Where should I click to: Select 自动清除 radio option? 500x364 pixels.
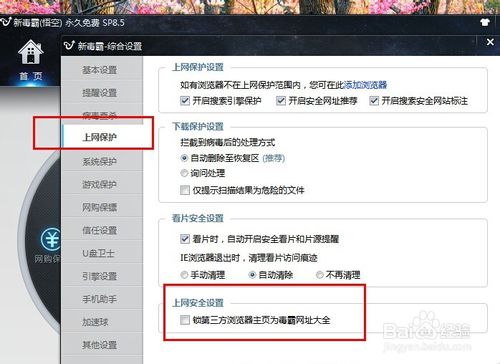(x=252, y=275)
